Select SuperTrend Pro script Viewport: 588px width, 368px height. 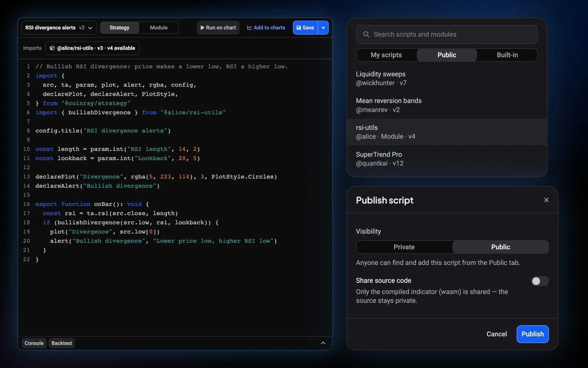tap(447, 159)
